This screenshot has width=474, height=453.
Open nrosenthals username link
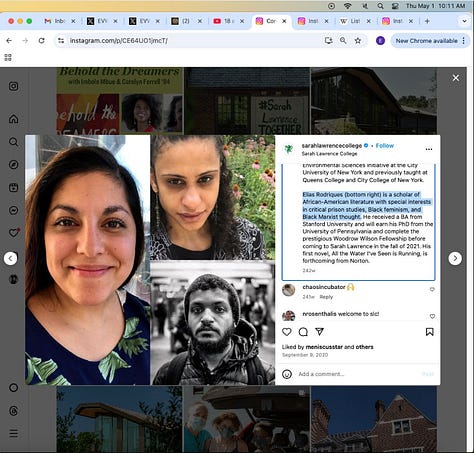pyautogui.click(x=319, y=314)
